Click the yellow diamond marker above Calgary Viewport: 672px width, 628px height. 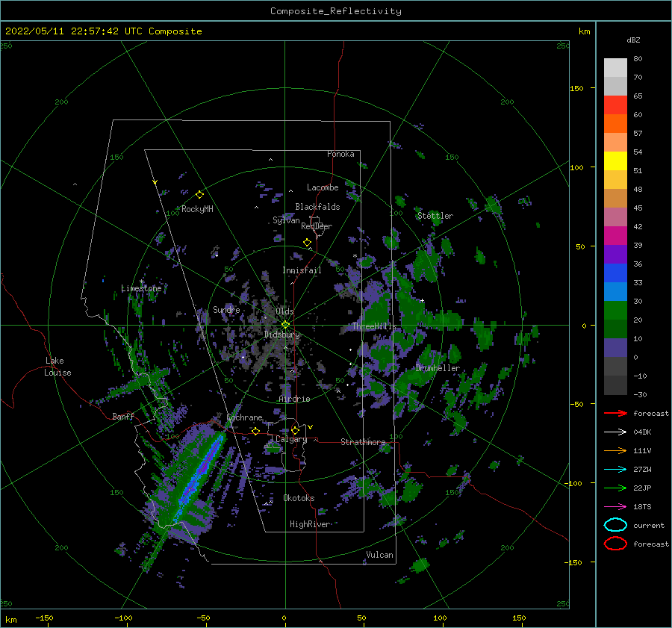click(295, 430)
